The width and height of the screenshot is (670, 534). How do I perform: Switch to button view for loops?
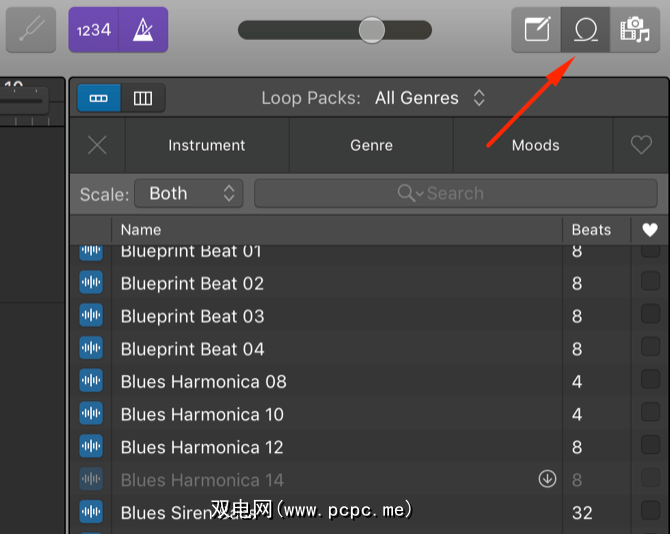(99, 98)
